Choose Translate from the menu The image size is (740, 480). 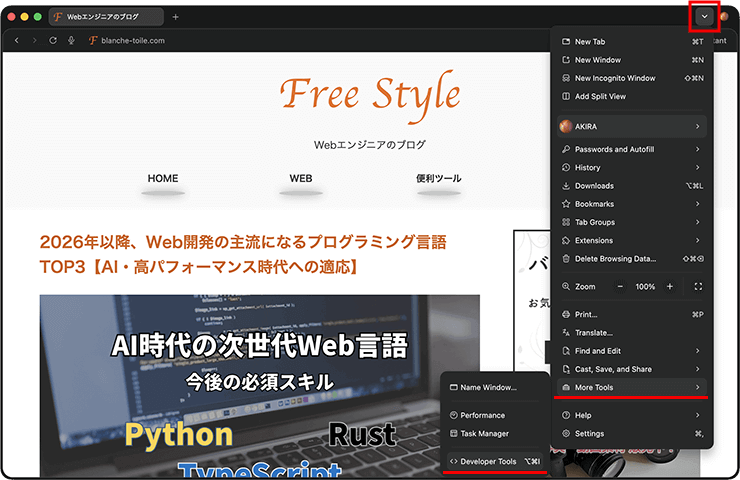point(632,333)
